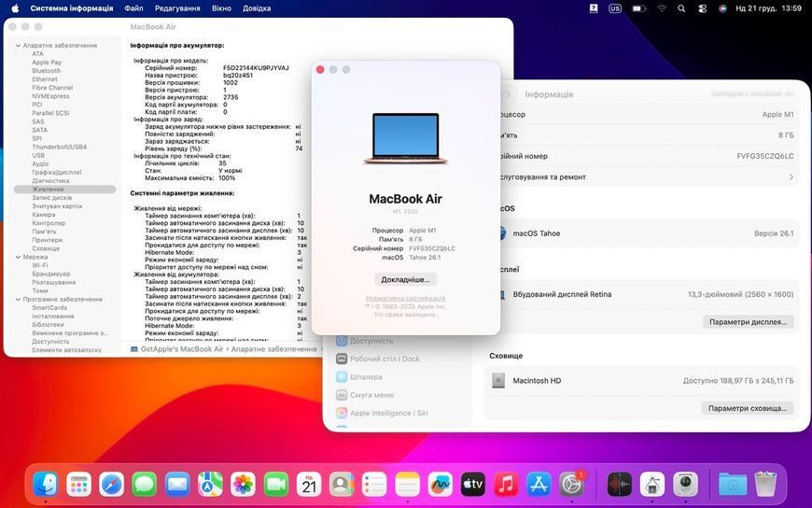Select Брандмауер under Мережа
Screen dimensions: 812x508
[x=50, y=274]
